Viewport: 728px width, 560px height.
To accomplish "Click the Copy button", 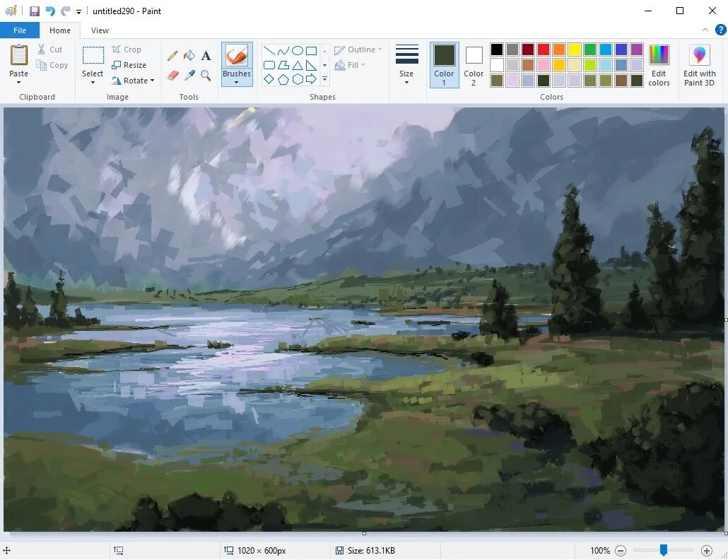I will [52, 66].
